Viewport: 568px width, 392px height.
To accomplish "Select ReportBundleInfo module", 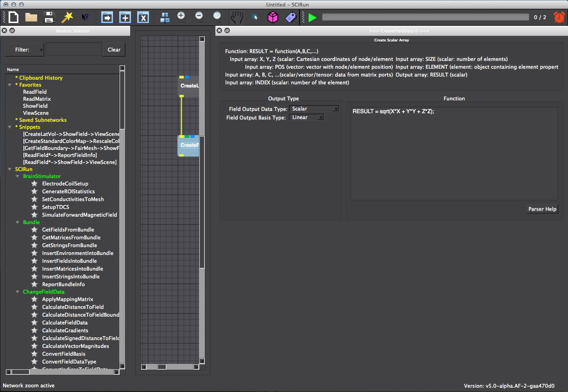I will pyautogui.click(x=63, y=284).
